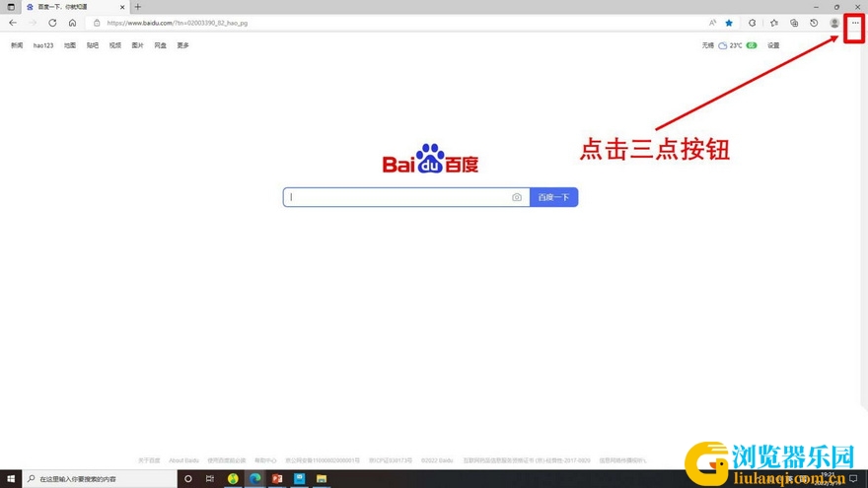
Task: Open a new tab with plus button
Action: pos(138,7)
